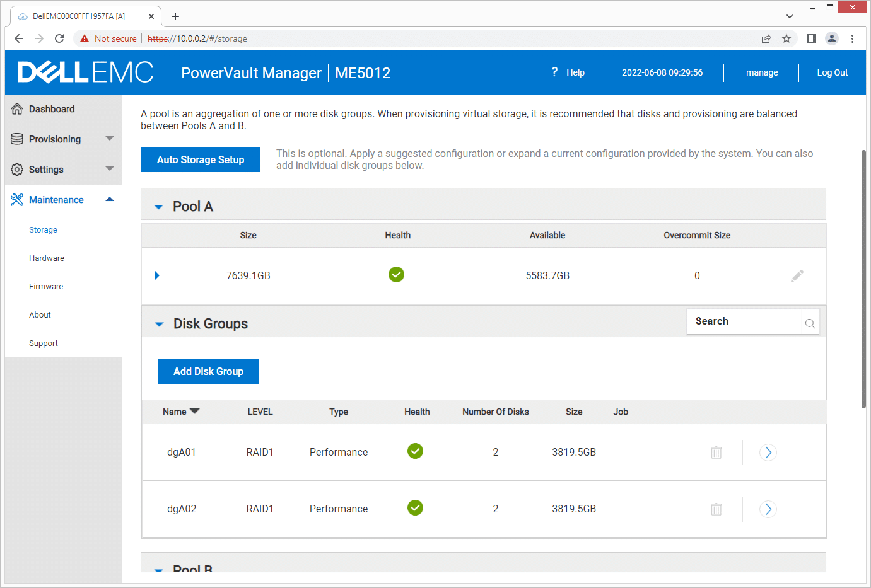Collapse the Disk Groups section
The width and height of the screenshot is (871, 588).
click(x=159, y=324)
